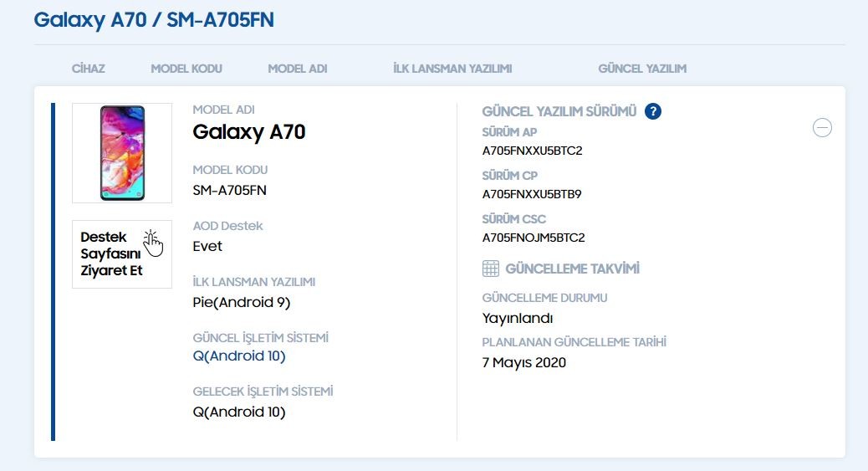Select the MODEL ADI column header
This screenshot has width=868, height=471.
pos(298,69)
